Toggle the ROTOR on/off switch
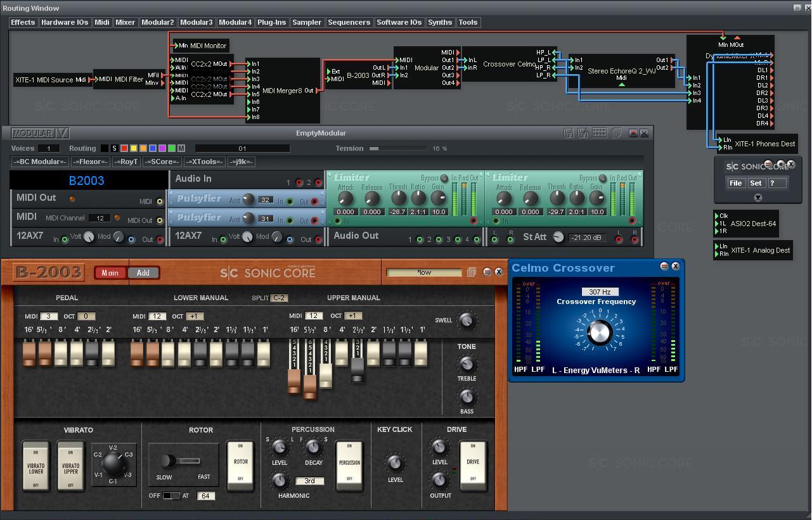812x520 pixels. 241,466
